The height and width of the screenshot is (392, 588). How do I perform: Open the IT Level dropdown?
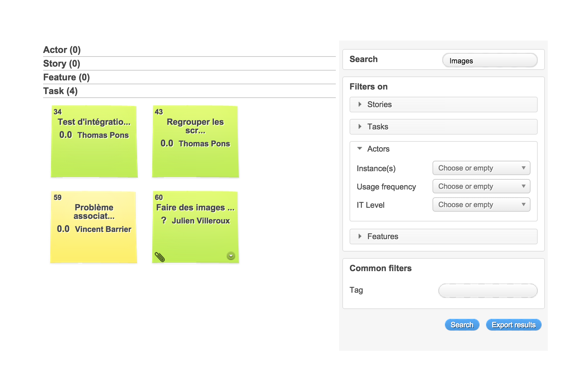tap(481, 204)
